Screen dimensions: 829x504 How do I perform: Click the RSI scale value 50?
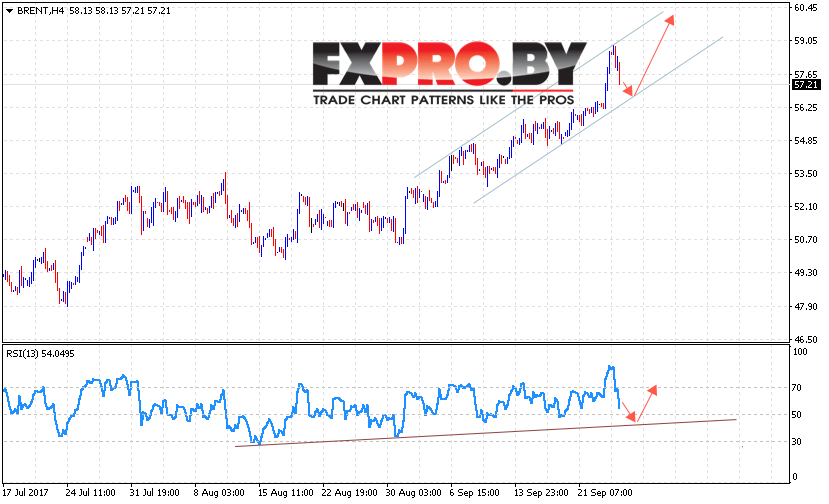click(x=797, y=415)
